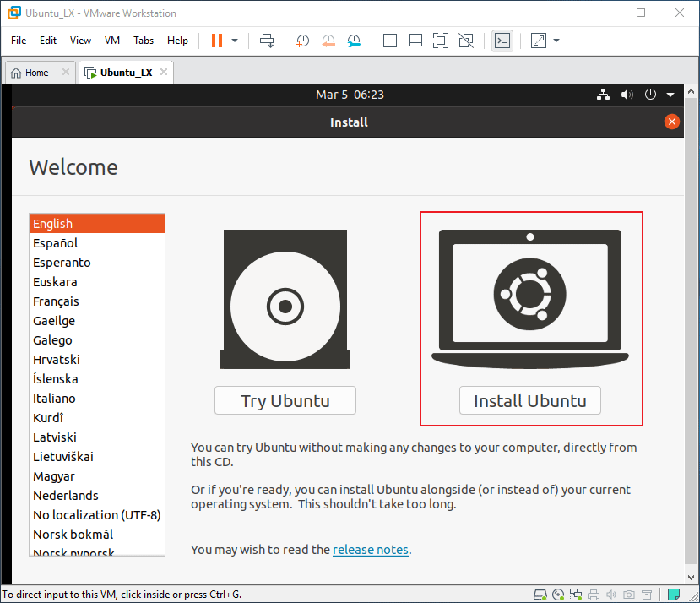Image resolution: width=700 pixels, height=603 pixels.
Task: Select Latviski in the language list
Action: pyautogui.click(x=97, y=437)
